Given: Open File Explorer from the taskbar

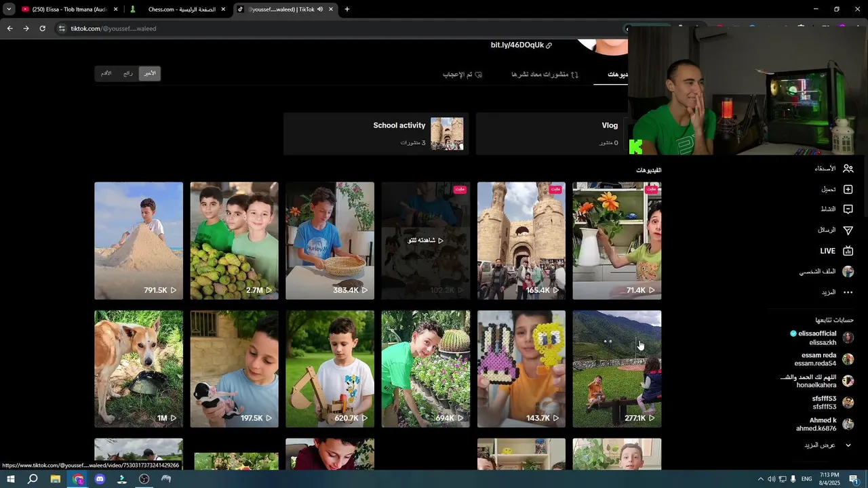Looking at the screenshot, I should tap(56, 479).
